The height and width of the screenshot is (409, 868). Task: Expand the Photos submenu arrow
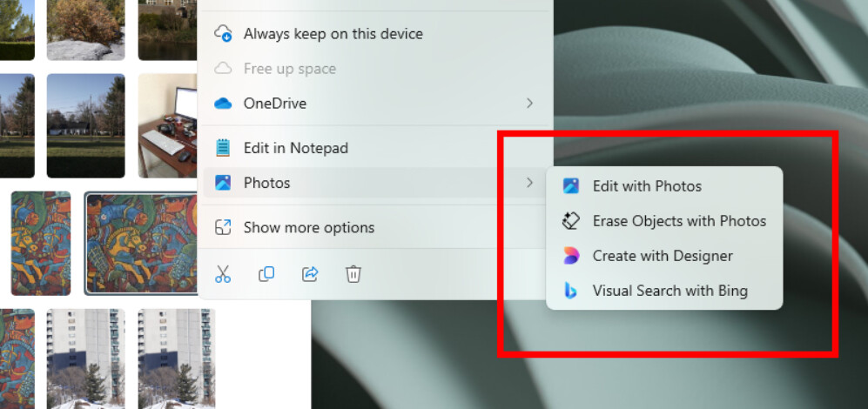529,183
